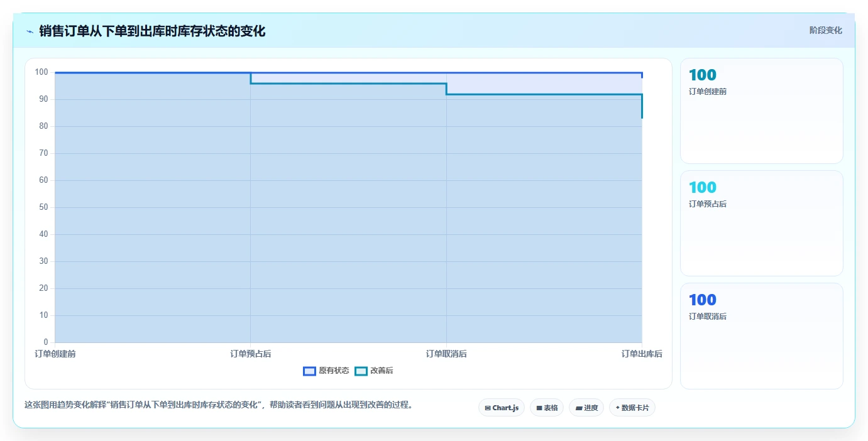Click the 改善后 teal legend swatch

(361, 371)
